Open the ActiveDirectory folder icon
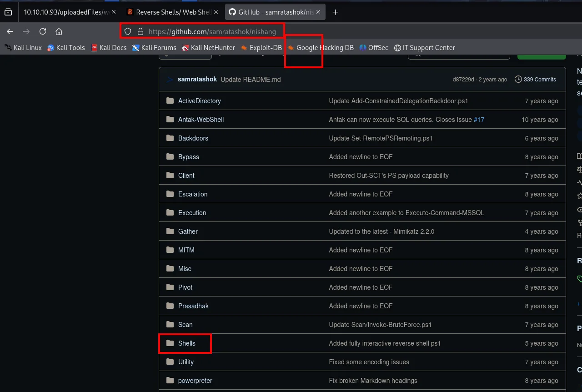 (170, 101)
